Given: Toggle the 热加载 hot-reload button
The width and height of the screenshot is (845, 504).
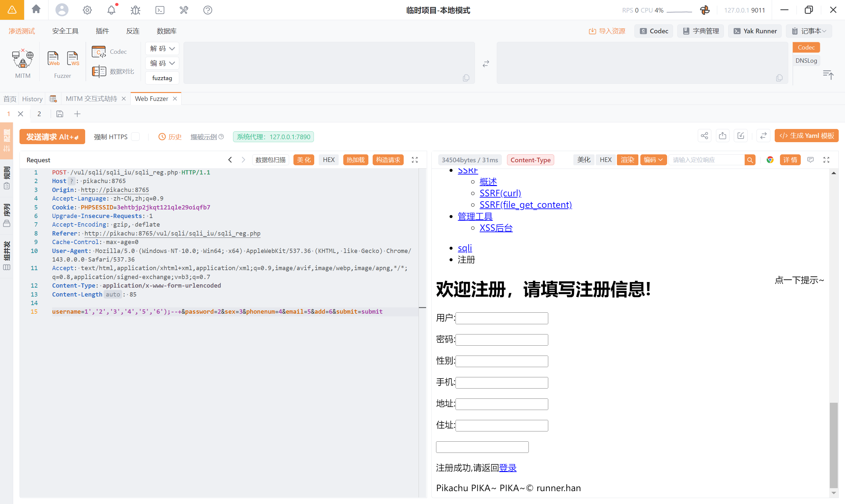Looking at the screenshot, I should pos(355,160).
